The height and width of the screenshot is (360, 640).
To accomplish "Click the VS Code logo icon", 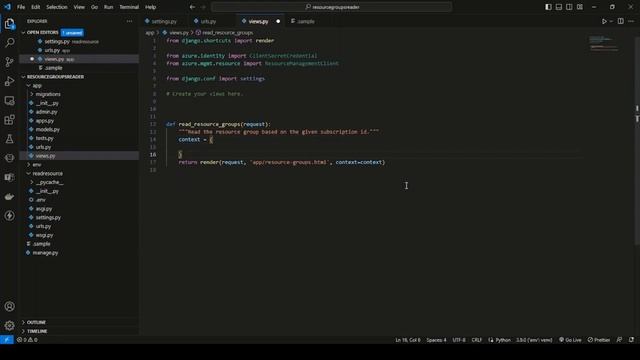I will pos(7,7).
